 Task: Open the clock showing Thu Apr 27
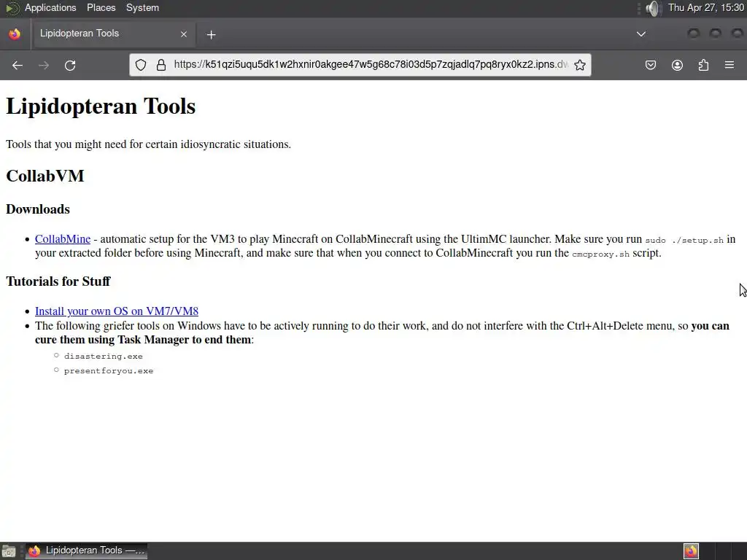706,7
